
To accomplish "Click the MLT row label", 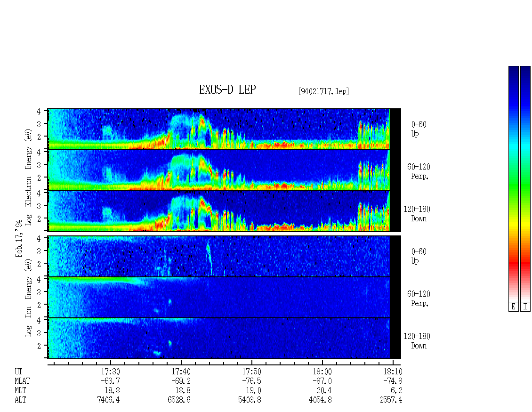I will [x=20, y=391].
